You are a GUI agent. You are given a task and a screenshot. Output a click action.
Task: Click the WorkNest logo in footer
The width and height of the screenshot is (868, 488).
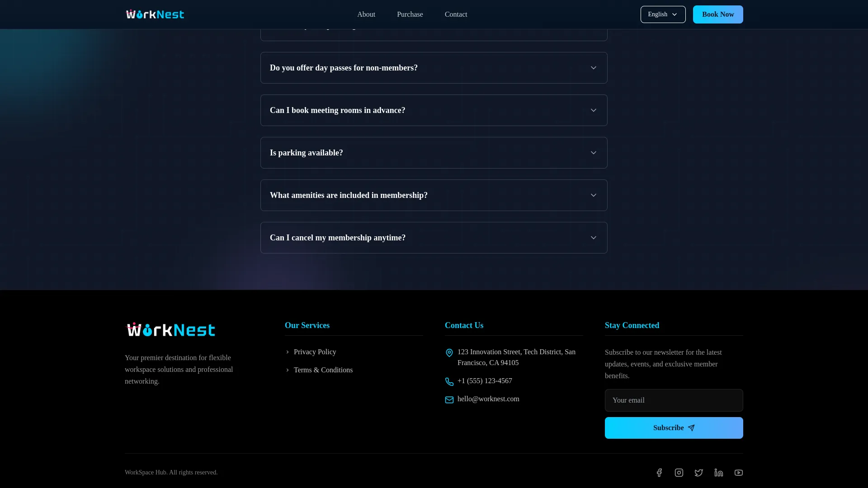point(170,330)
